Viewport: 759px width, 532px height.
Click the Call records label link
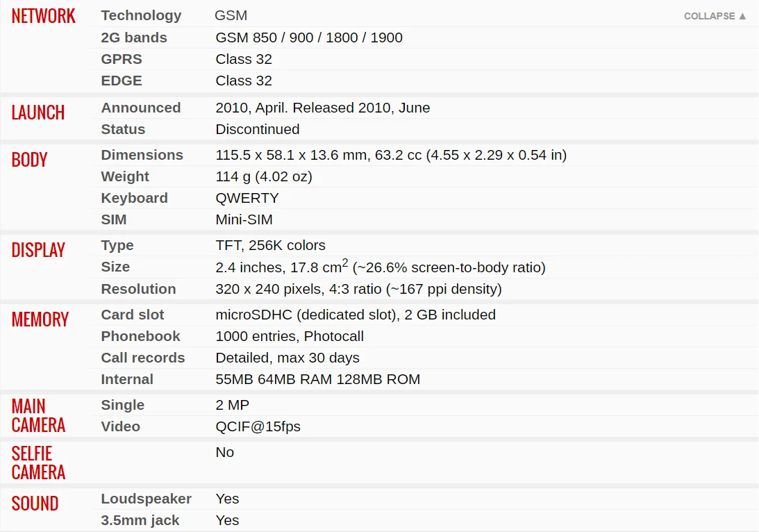143,358
